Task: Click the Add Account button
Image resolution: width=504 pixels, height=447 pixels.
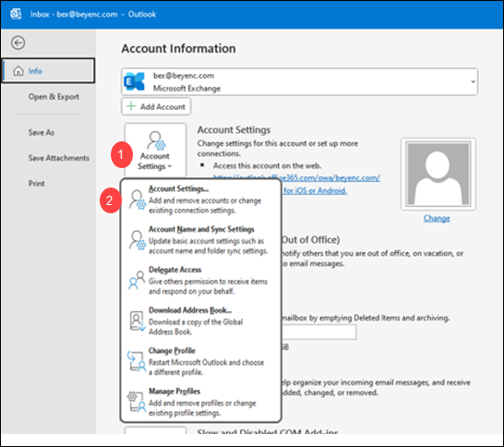Action: pos(156,106)
